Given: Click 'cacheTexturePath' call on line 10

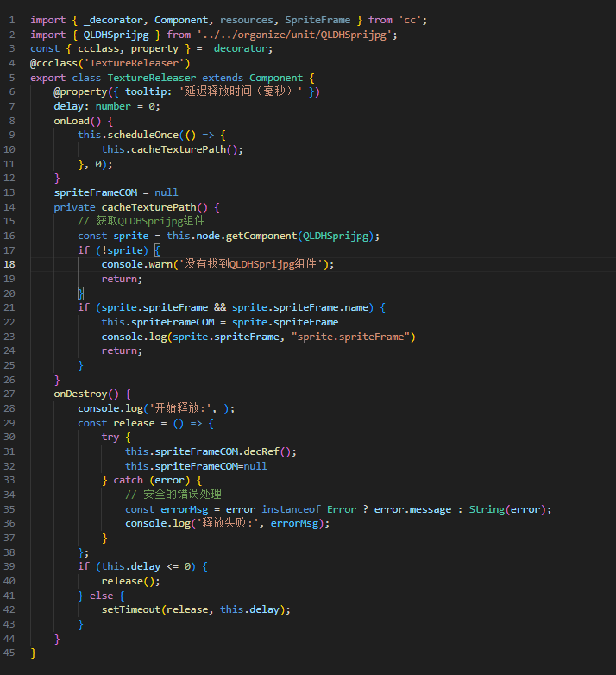Looking at the screenshot, I should coord(179,150).
